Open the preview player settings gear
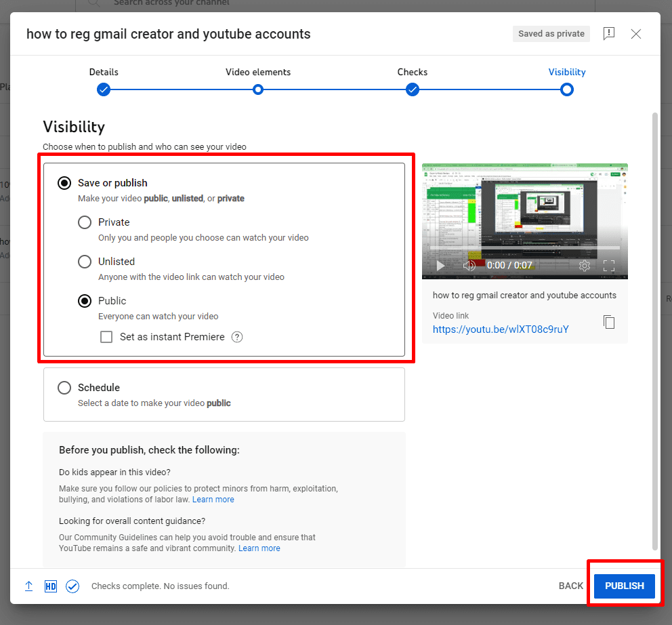672x625 pixels. tap(584, 266)
